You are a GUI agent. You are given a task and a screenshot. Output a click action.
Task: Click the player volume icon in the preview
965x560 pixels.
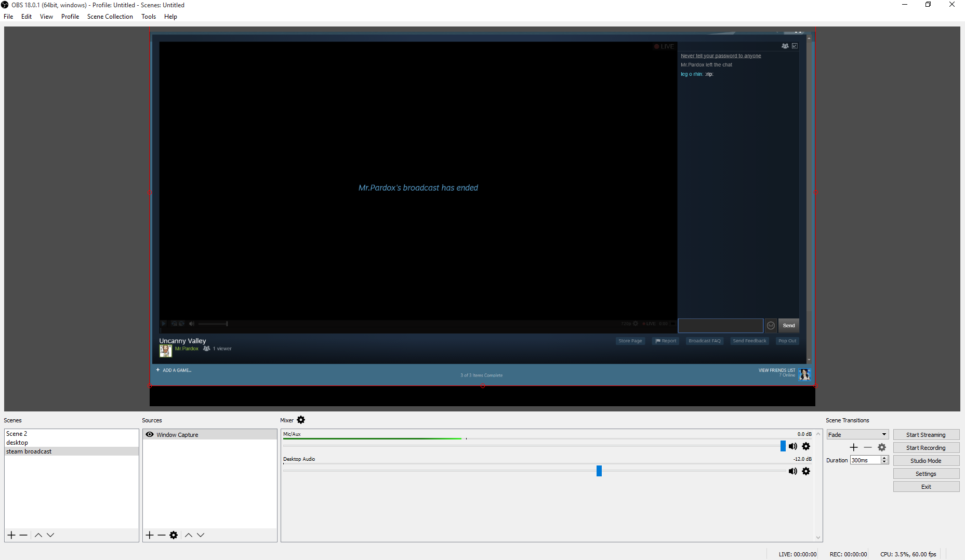tap(191, 324)
